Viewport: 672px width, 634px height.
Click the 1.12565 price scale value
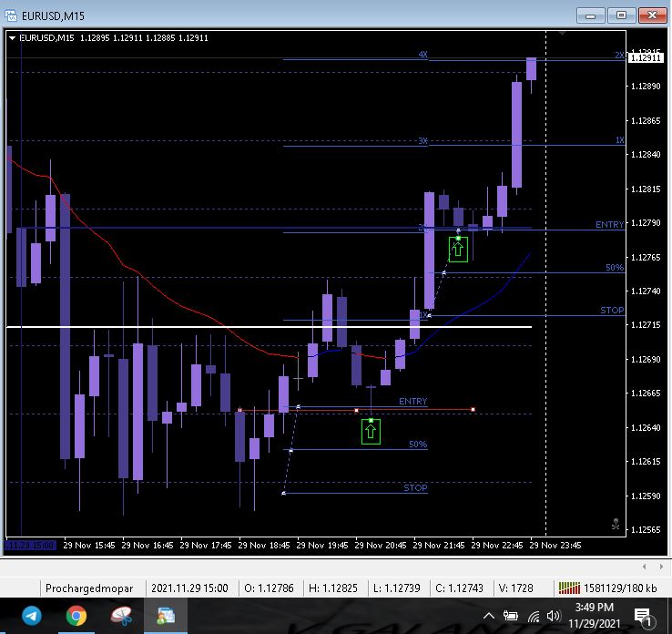[x=646, y=530]
